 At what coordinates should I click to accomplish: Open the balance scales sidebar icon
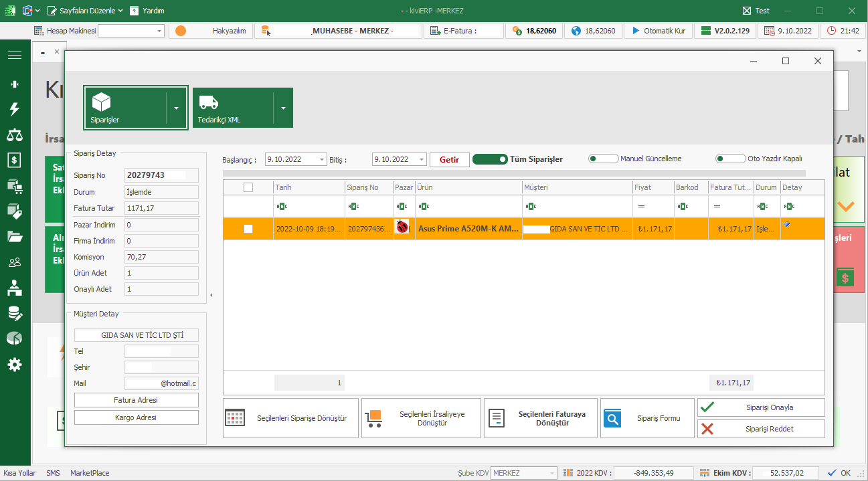click(14, 135)
